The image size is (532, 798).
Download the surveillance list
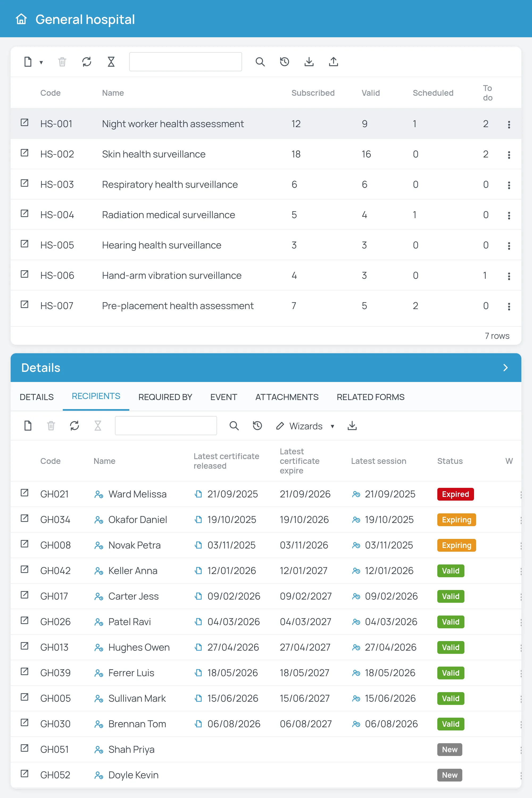[x=309, y=62]
